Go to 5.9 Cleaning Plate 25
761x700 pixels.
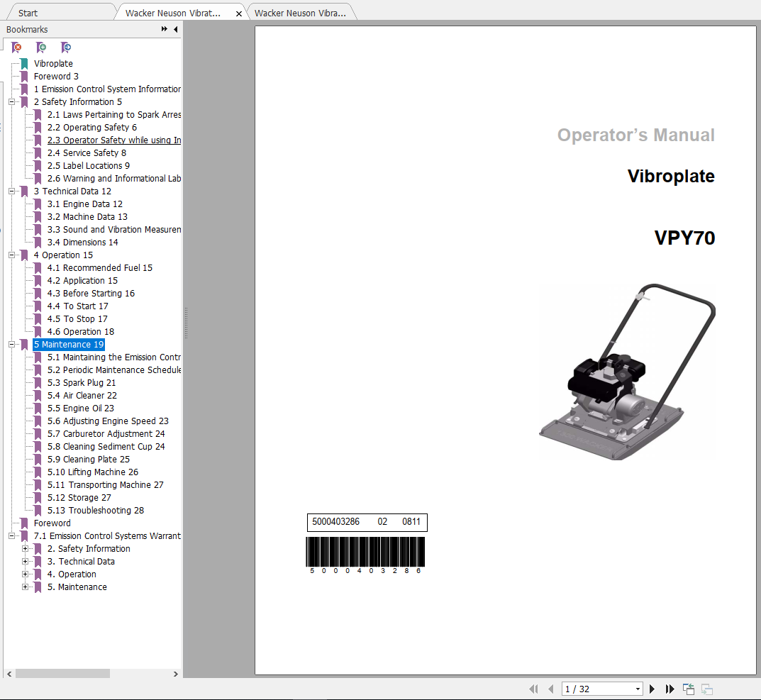[89, 460]
